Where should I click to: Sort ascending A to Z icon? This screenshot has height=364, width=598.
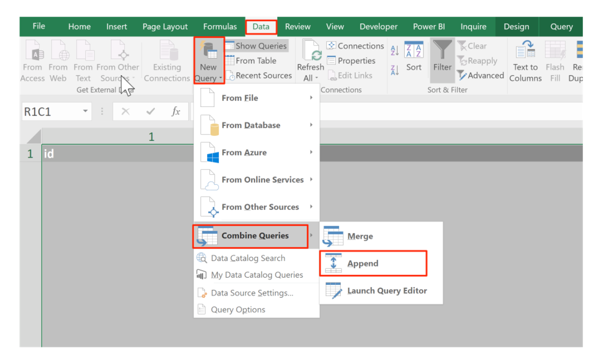[x=395, y=50]
